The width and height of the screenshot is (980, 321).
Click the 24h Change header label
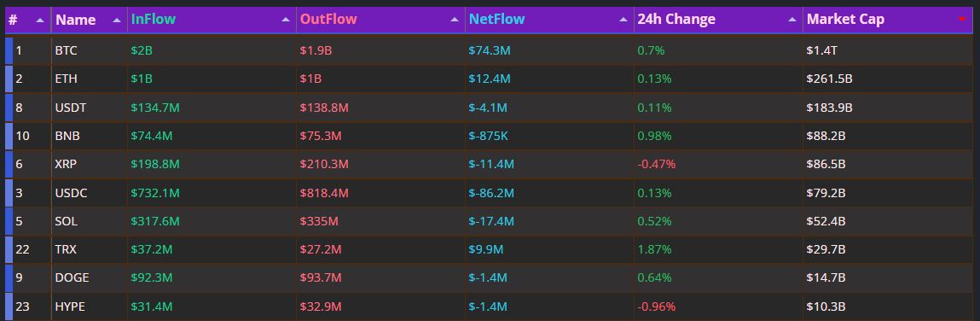(x=676, y=20)
